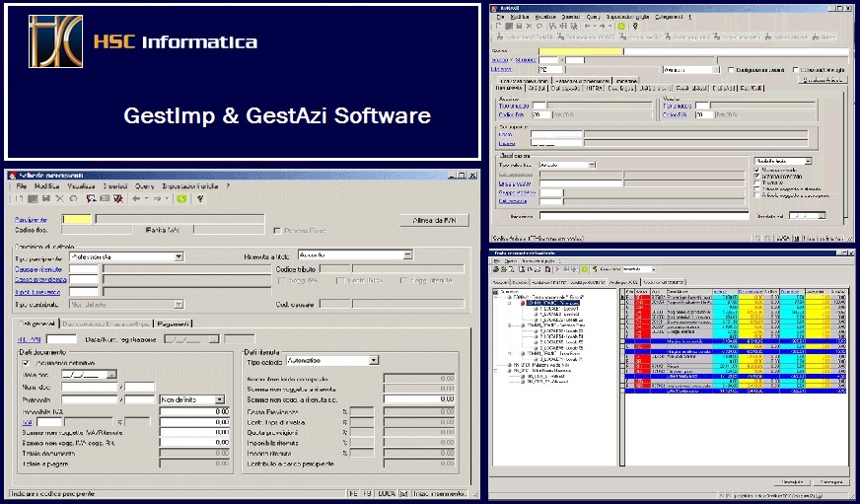Click the 'Allinea da P/N' button
This screenshot has width=860, height=504.
point(435,221)
